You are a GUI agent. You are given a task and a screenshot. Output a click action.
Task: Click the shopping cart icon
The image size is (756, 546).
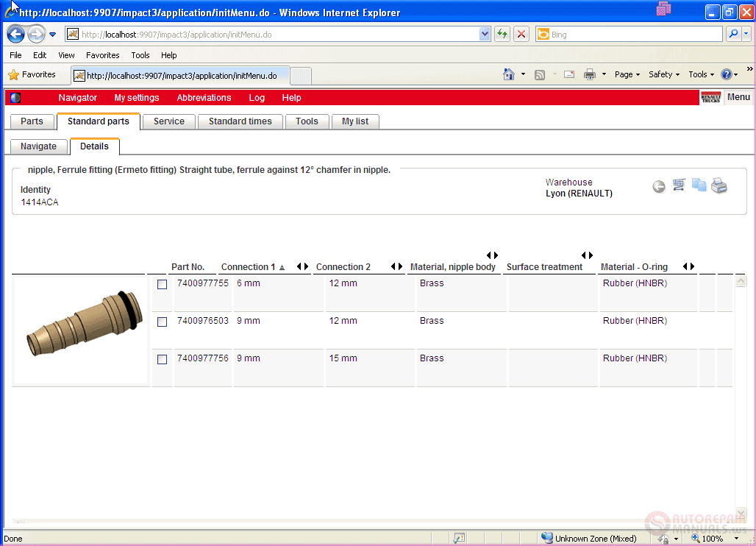[x=679, y=185]
